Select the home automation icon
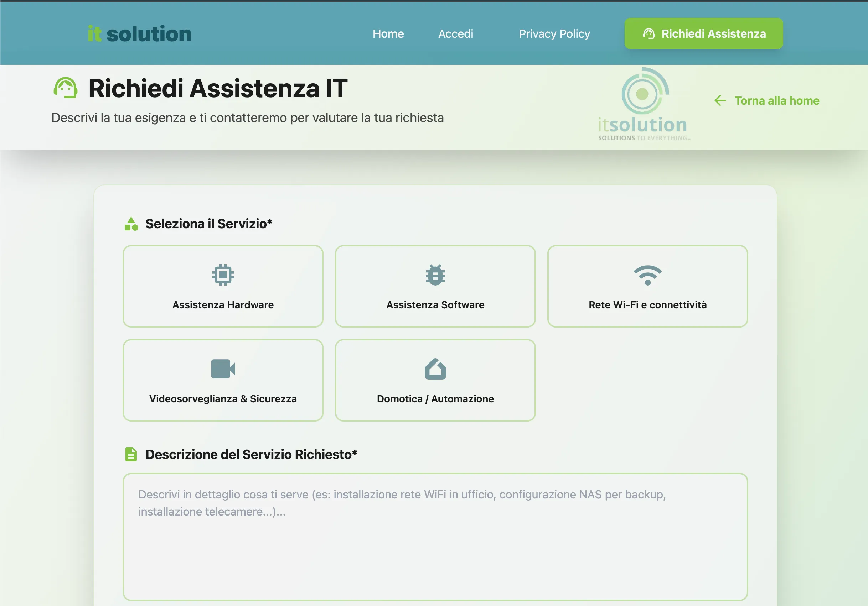868x606 pixels. [435, 369]
